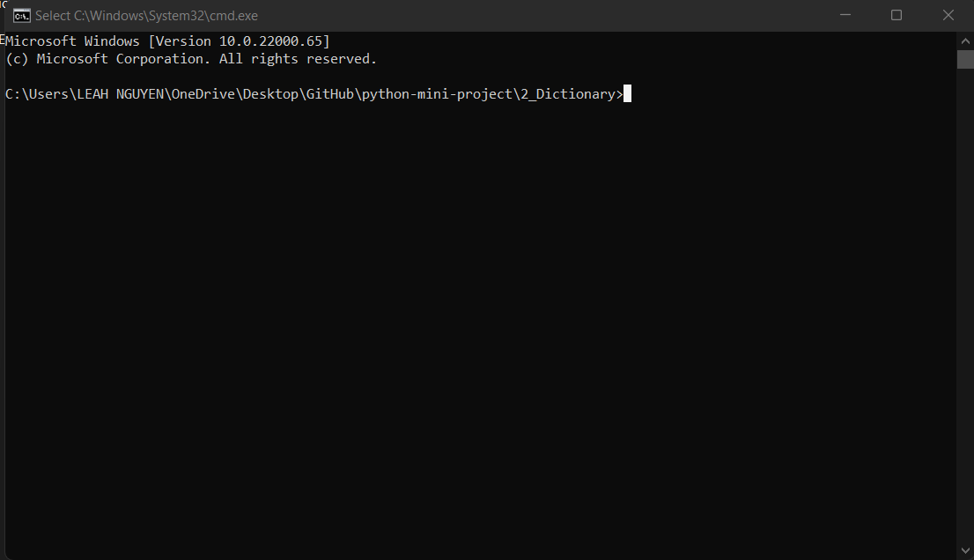Click the vertical scrollbar thumb
The height and width of the screenshot is (560, 974).
[x=965, y=60]
